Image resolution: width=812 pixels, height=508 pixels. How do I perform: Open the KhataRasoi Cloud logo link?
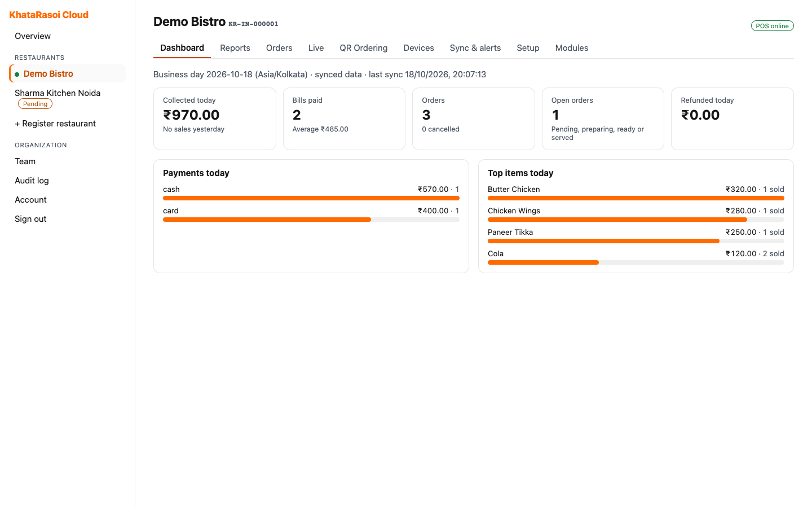click(49, 15)
